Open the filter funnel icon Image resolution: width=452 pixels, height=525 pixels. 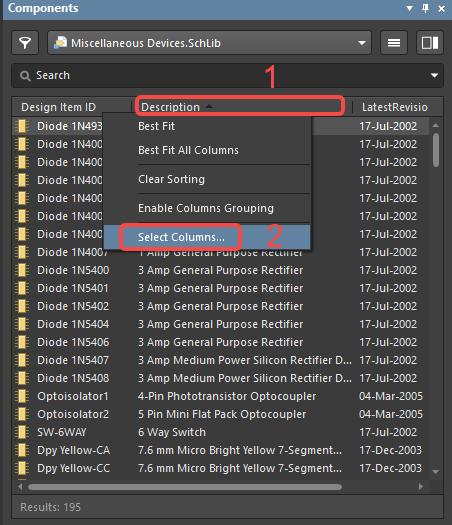(25, 43)
